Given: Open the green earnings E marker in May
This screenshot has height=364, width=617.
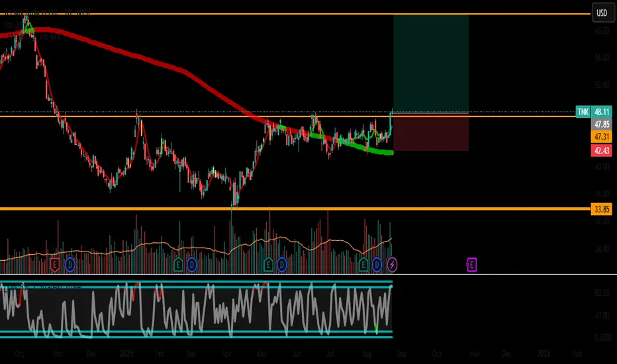Looking at the screenshot, I should 268,265.
